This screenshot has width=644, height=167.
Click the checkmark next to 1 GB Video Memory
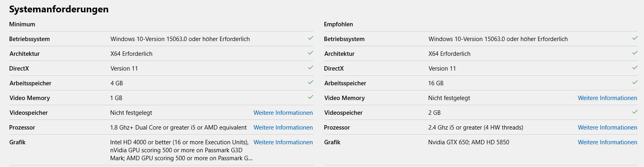point(310,97)
